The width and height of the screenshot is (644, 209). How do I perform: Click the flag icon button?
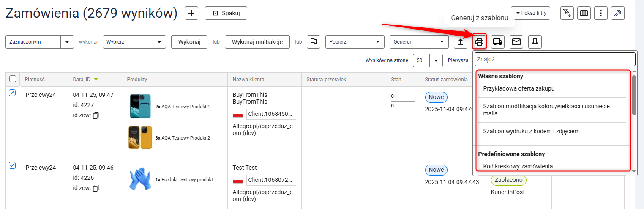[313, 42]
